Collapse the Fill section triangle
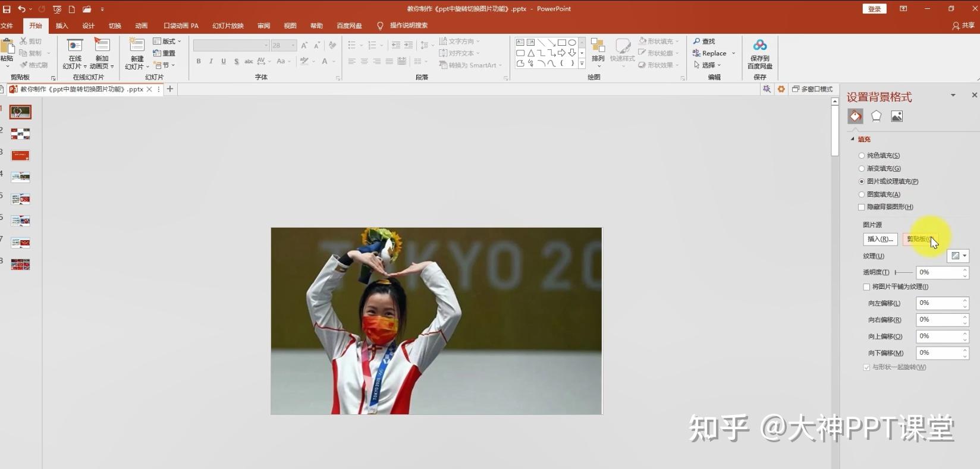980x469 pixels. pyautogui.click(x=852, y=139)
